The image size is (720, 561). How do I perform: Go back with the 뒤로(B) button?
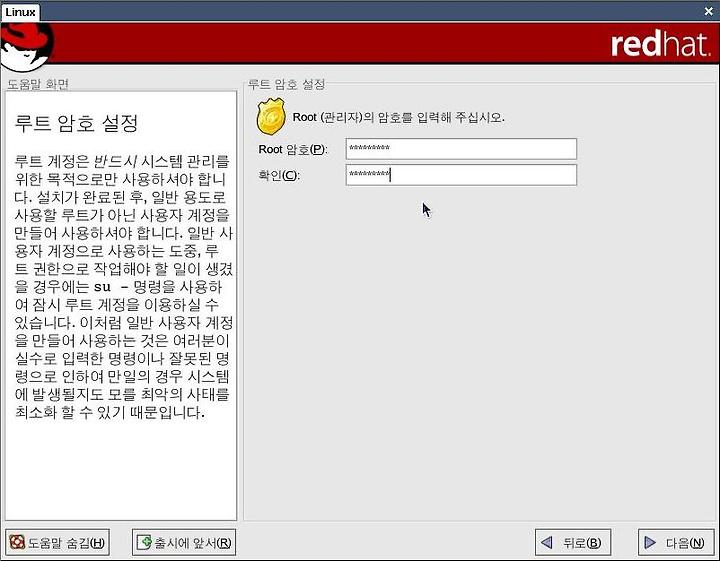pos(573,542)
